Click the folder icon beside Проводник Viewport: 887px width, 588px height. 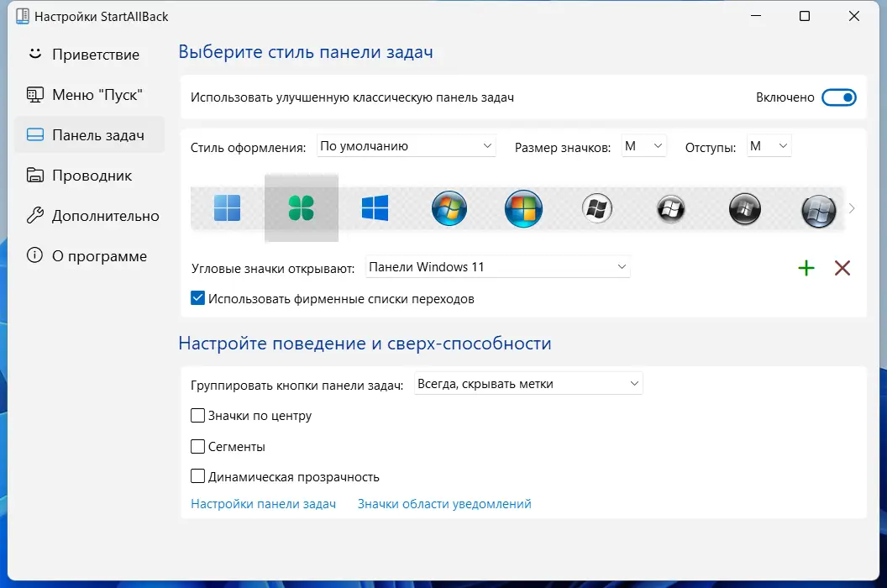(35, 176)
